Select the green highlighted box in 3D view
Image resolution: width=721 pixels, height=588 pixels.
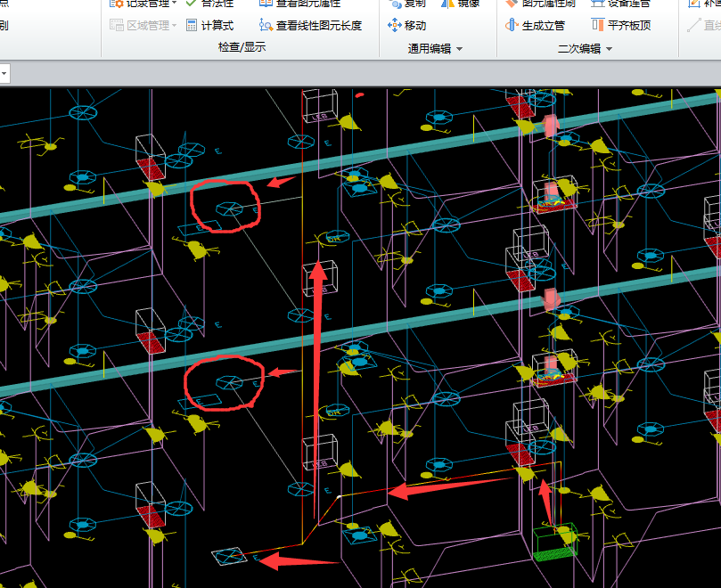click(554, 542)
